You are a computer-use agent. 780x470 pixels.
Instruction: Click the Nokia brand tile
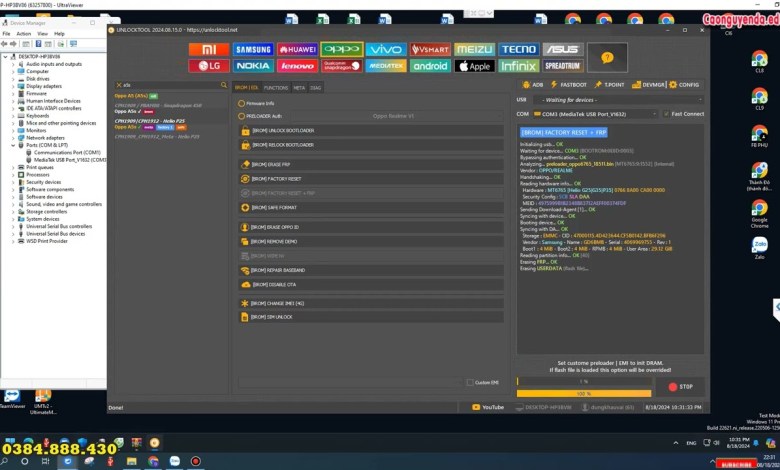[x=253, y=66]
